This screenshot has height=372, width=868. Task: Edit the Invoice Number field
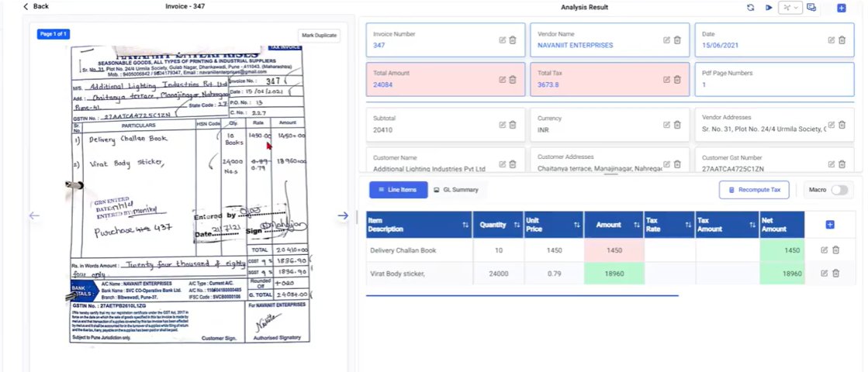(x=503, y=40)
